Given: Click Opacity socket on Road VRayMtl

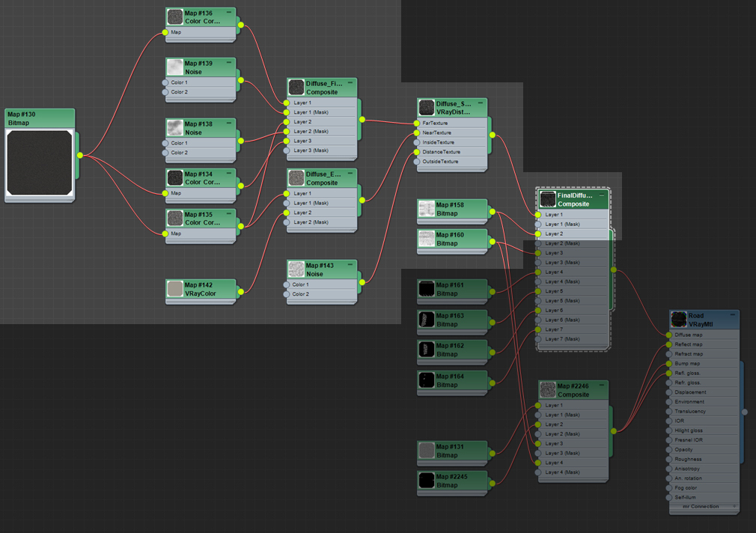Looking at the screenshot, I should tap(668, 450).
